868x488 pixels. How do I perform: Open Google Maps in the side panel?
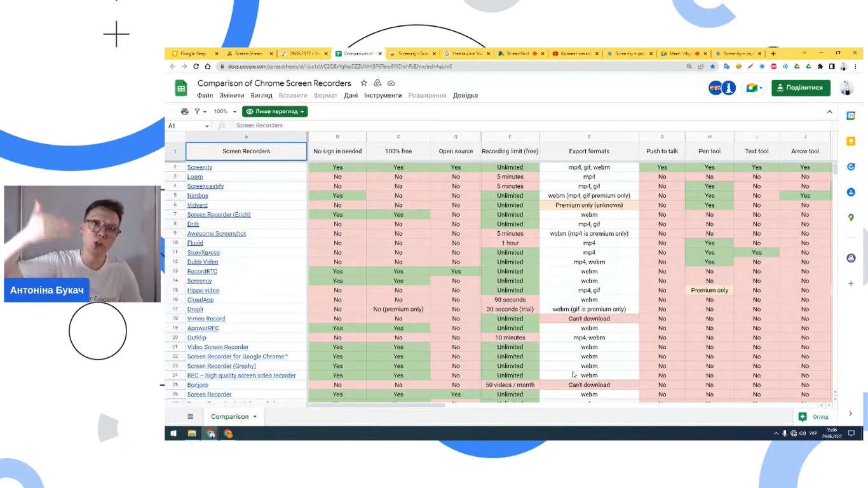click(x=851, y=217)
